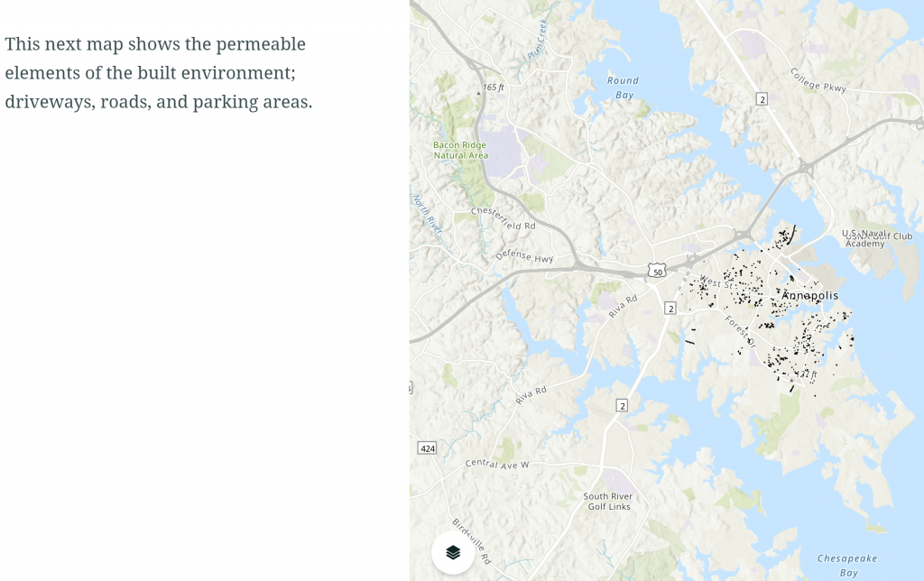Click Route 2 shield nearest Central Ave W
The height and width of the screenshot is (581, 924).
(x=622, y=405)
